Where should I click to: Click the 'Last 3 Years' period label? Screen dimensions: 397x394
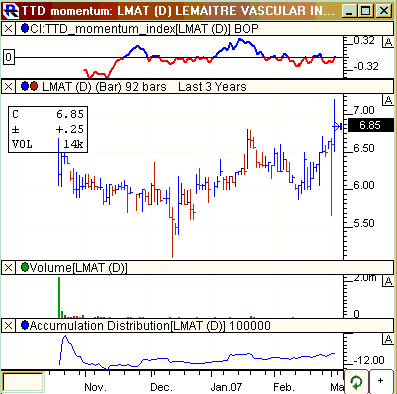tap(212, 87)
